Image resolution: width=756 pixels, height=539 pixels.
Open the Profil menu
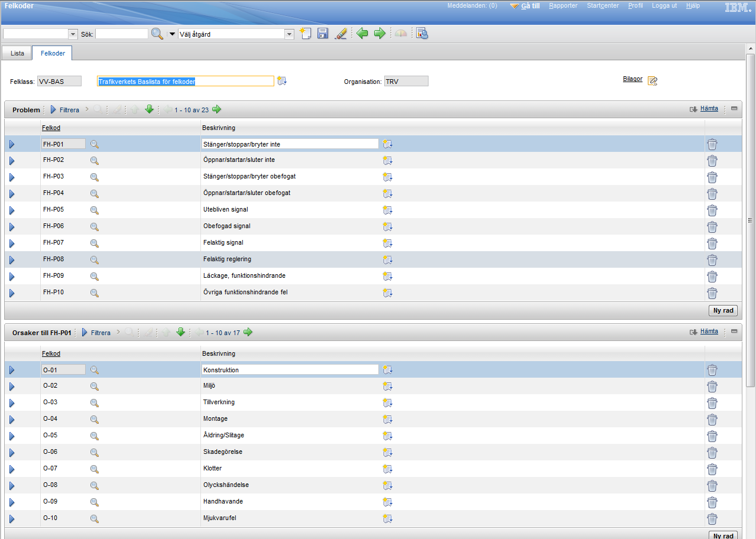[x=635, y=5]
